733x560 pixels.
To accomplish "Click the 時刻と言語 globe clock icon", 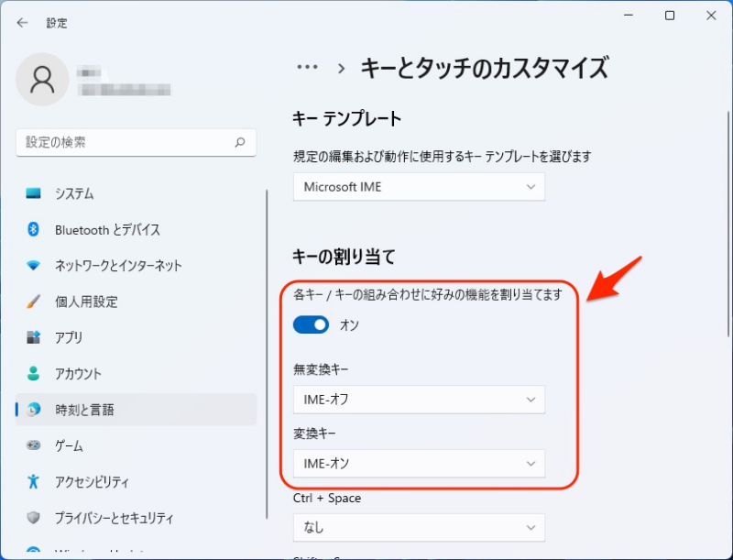I will click(33, 409).
